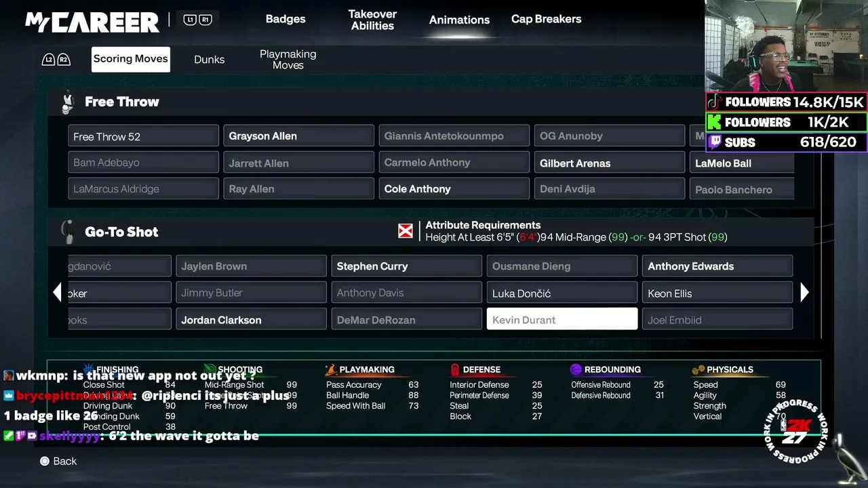This screenshot has width=868, height=488.
Task: Click the L1 bumper icon
Action: [x=189, y=20]
